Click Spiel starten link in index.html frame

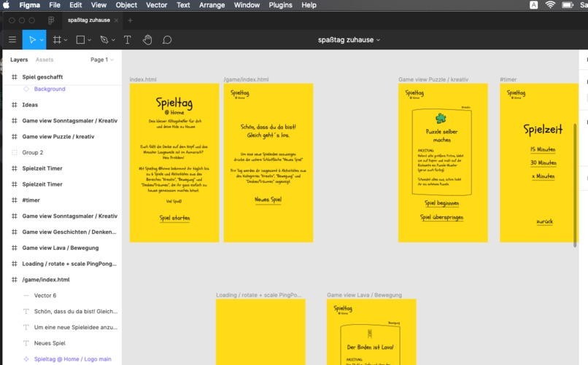click(174, 218)
